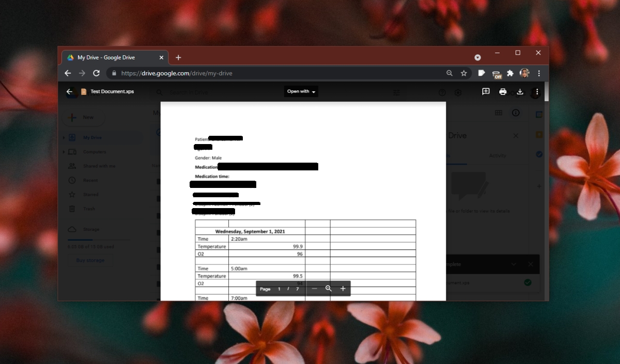
Task: Click the 'Medication time:' label
Action: click(212, 177)
